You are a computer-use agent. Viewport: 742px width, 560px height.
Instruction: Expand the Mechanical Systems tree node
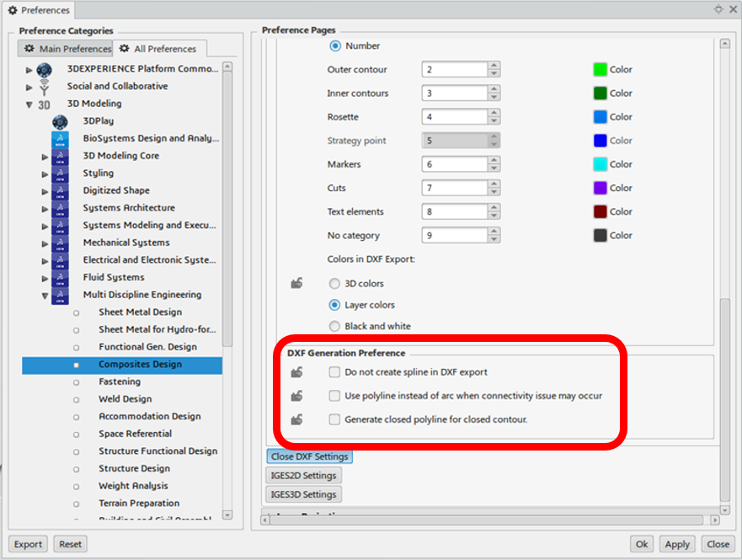45,243
